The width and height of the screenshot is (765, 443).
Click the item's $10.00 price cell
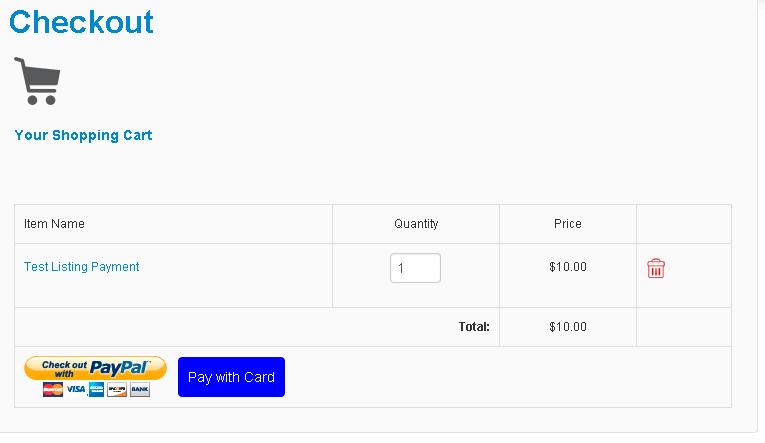pos(568,267)
